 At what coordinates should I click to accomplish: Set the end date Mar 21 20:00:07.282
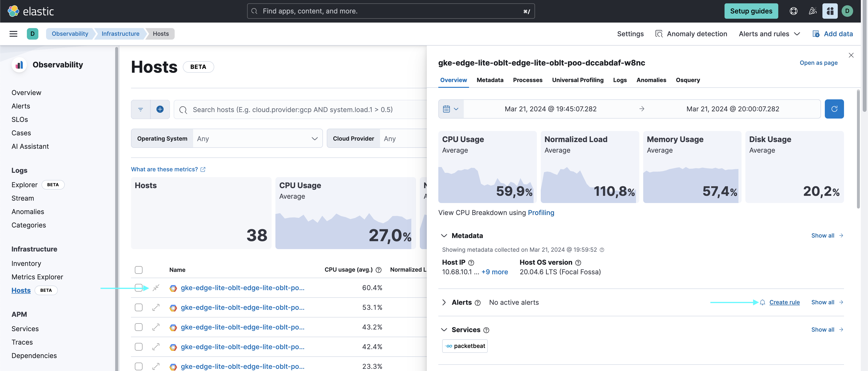pos(732,109)
